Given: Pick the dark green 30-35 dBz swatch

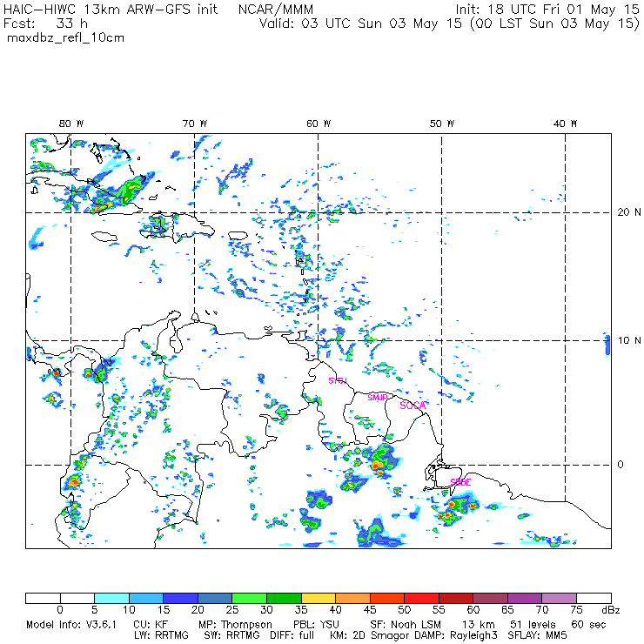Looking at the screenshot, I should [x=284, y=598].
